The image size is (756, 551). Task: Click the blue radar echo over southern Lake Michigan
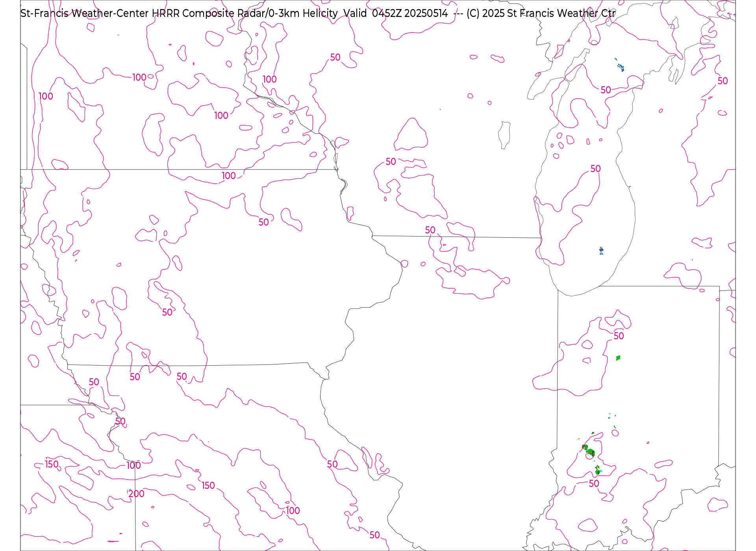click(x=601, y=251)
